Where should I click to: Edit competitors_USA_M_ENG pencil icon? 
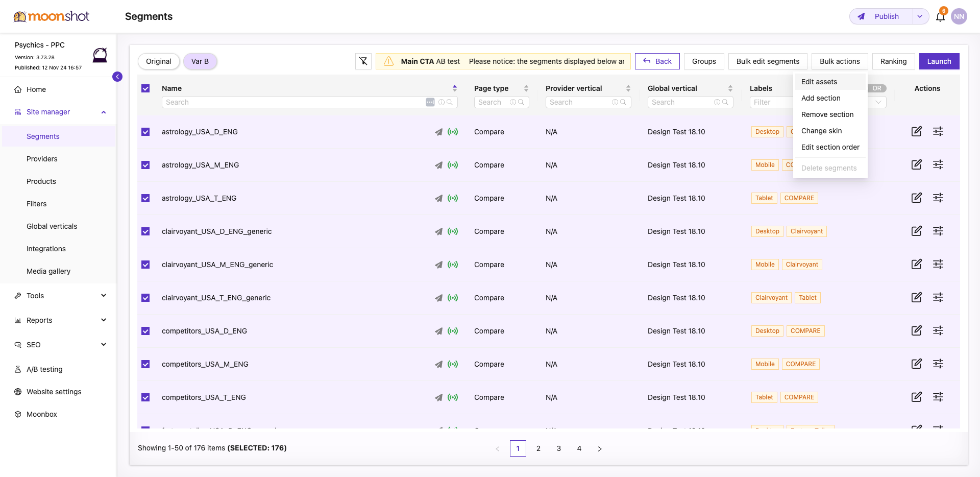[917, 364]
